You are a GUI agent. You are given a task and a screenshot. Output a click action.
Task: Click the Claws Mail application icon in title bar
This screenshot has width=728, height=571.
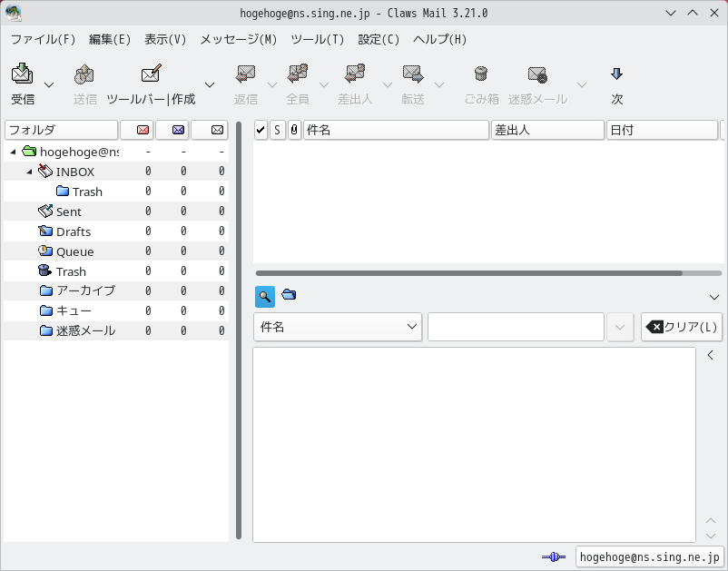pos(14,13)
